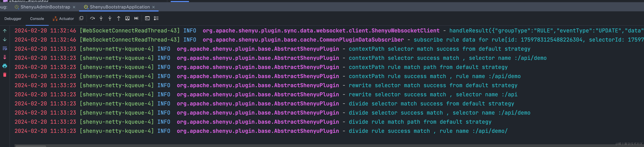This screenshot has height=147, width=644.
Task: Open the Console tab
Action: click(37, 19)
